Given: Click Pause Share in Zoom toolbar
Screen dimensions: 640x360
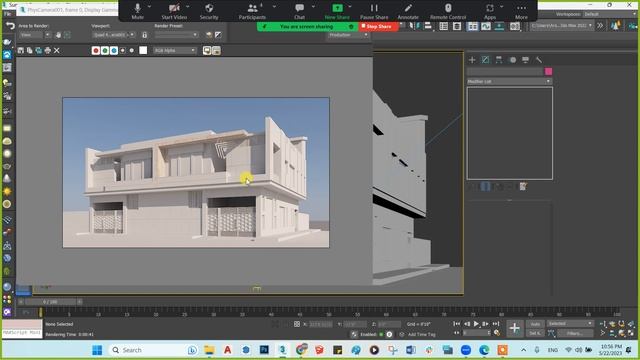Looking at the screenshot, I should pyautogui.click(x=374, y=11).
